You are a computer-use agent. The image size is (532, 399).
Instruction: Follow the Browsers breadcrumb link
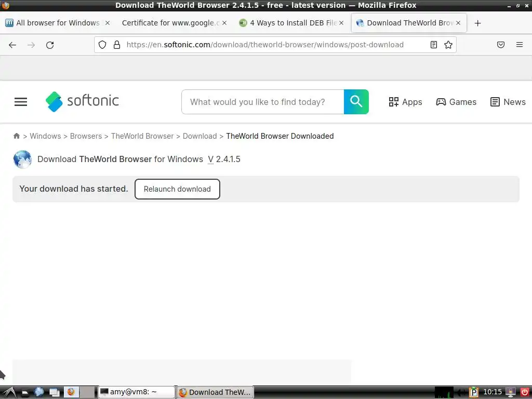(86, 136)
